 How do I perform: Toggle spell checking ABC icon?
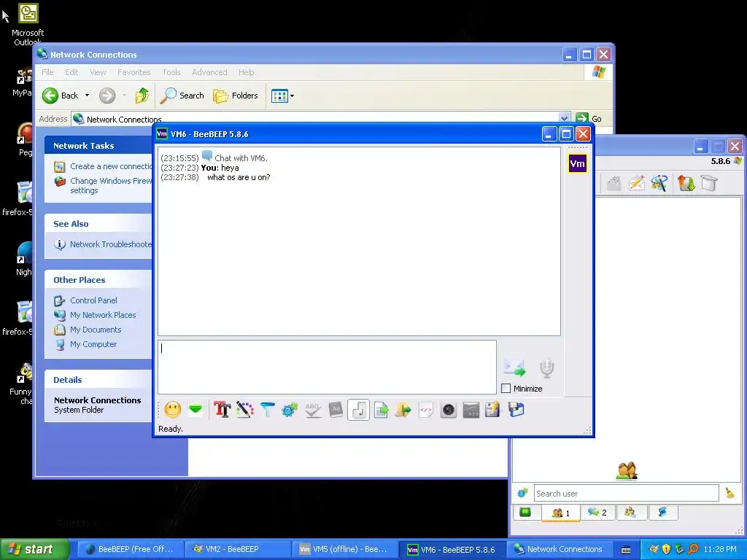click(312, 410)
